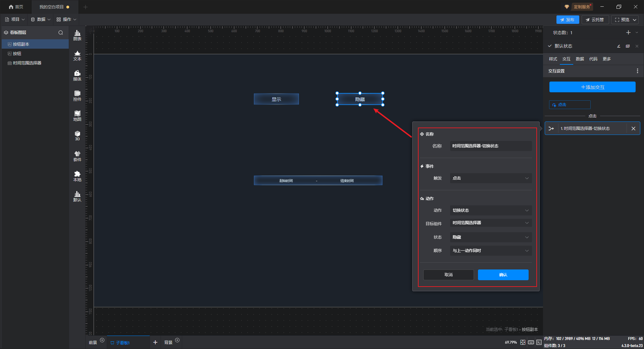This screenshot has width=644, height=349.
Task: Open the 交互设置 more options menu
Action: 637,71
